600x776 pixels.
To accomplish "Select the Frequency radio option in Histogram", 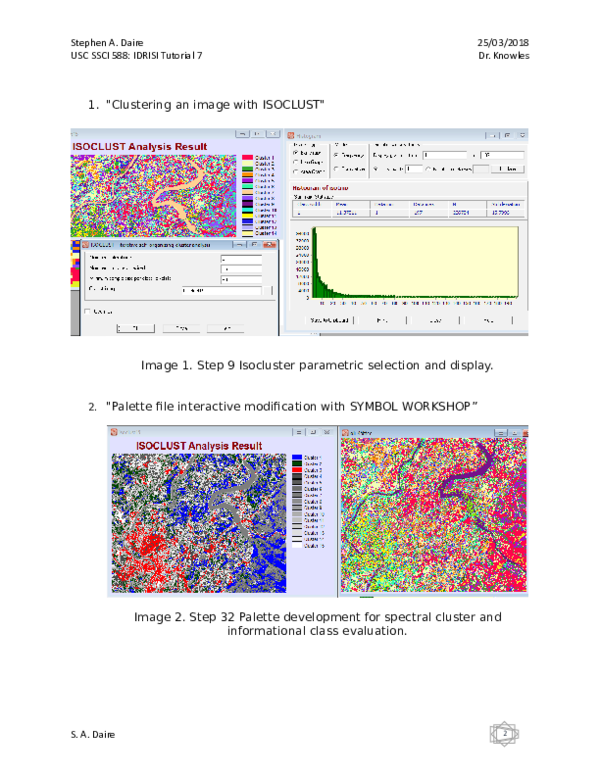I will 336,155.
